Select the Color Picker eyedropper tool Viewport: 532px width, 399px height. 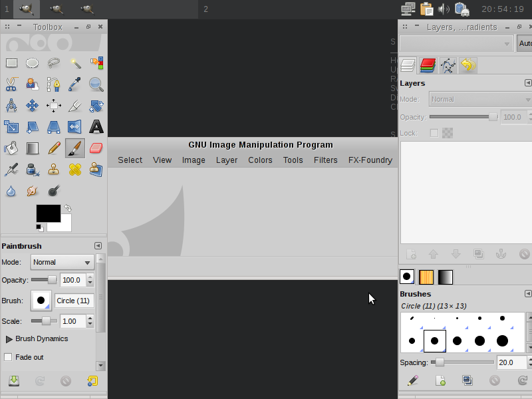[x=75, y=84]
